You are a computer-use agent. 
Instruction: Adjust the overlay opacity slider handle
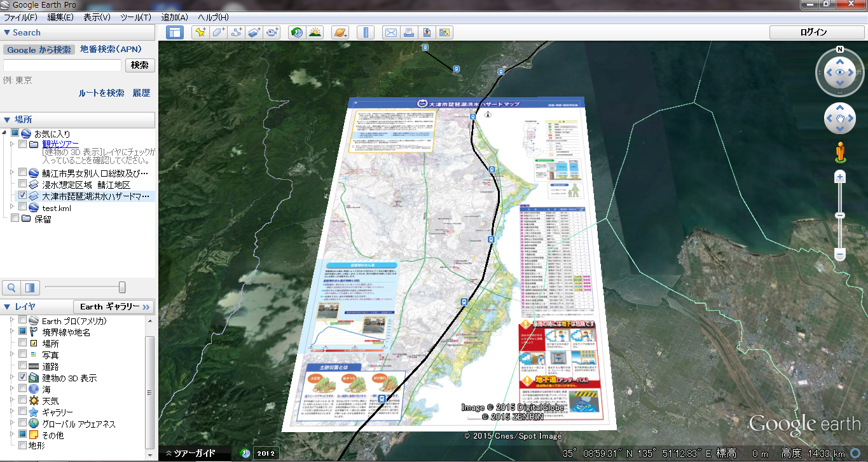click(x=122, y=287)
